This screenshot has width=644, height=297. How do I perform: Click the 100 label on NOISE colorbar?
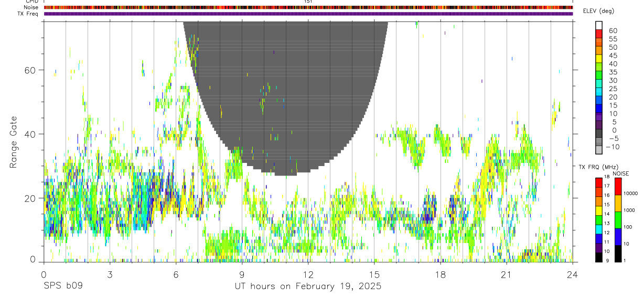[x=628, y=227]
